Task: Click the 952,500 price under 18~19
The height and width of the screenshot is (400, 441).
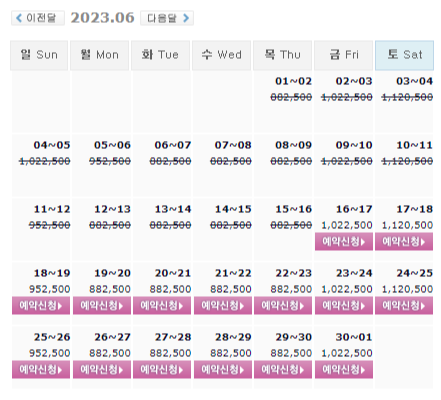Action: click(50, 289)
